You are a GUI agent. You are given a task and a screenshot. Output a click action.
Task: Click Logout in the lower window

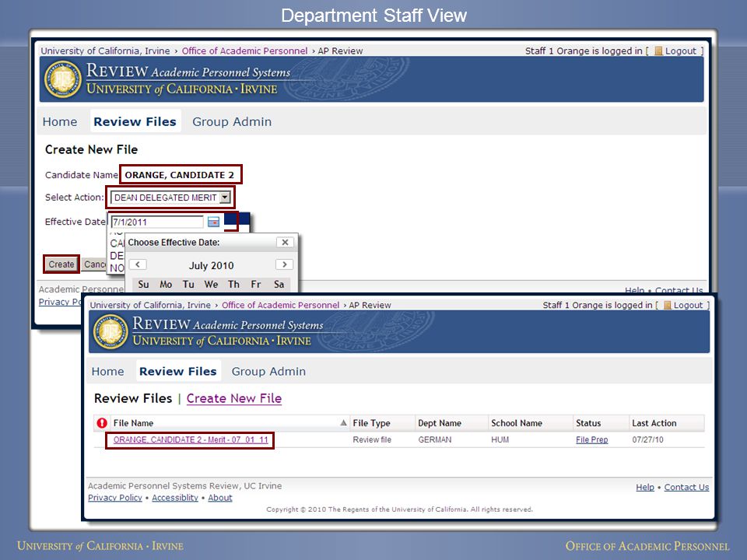pos(689,305)
